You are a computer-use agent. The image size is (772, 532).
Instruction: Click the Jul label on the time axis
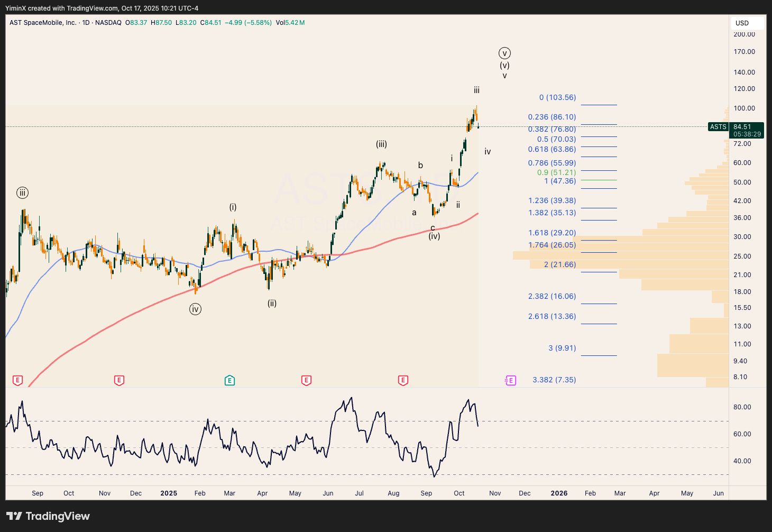point(360,493)
